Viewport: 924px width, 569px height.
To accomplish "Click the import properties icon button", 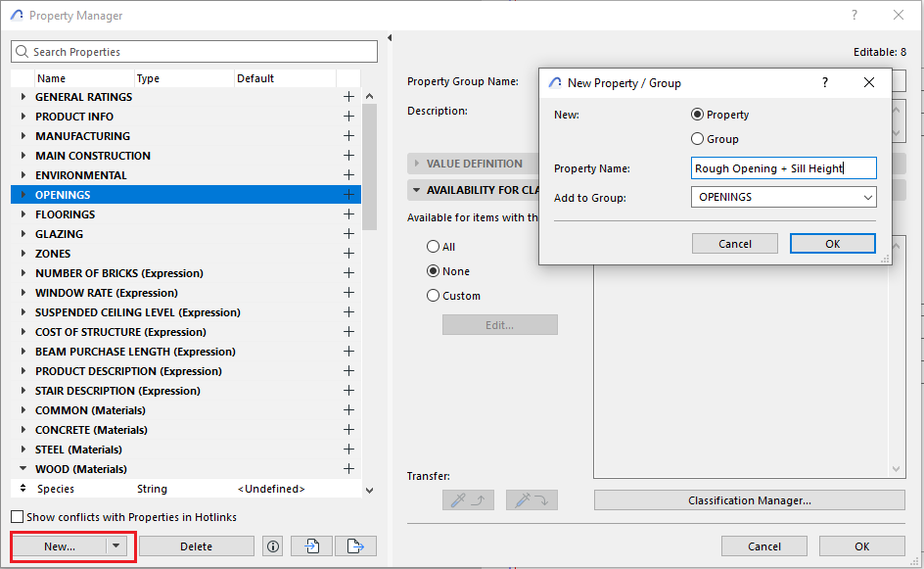I will [311, 546].
